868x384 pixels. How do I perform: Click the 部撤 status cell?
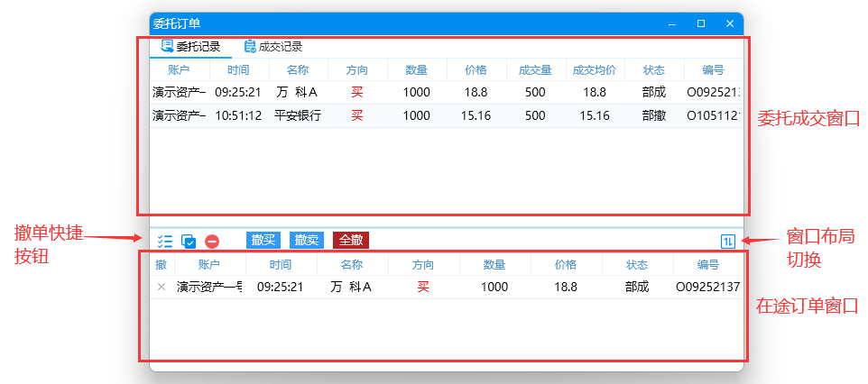[654, 115]
